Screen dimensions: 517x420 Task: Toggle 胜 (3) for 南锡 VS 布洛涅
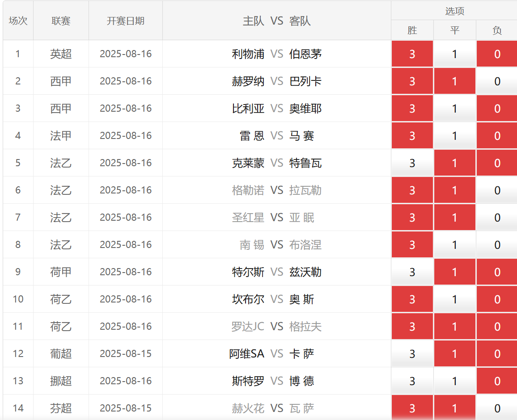(x=412, y=245)
